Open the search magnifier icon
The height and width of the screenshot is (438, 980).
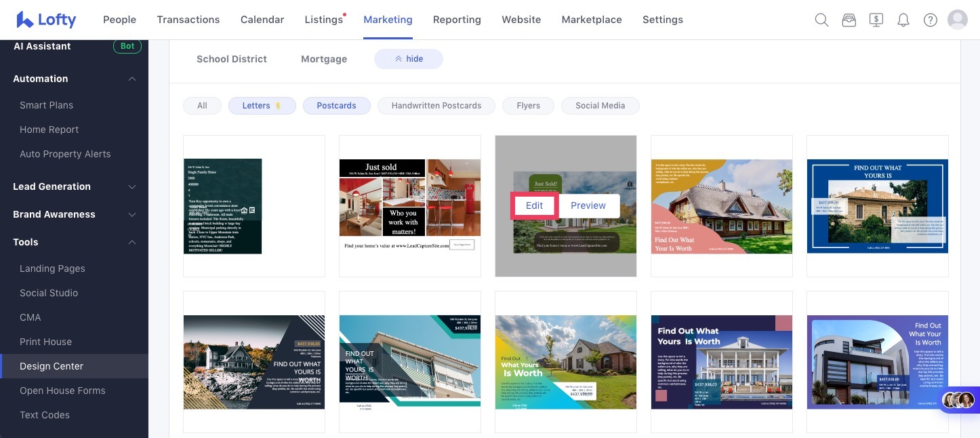[821, 20]
